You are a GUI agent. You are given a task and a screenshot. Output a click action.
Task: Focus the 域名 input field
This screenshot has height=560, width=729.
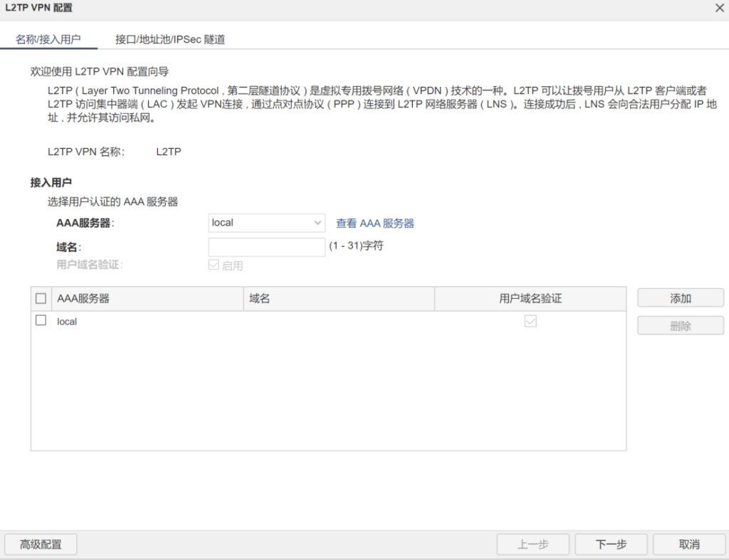click(266, 247)
